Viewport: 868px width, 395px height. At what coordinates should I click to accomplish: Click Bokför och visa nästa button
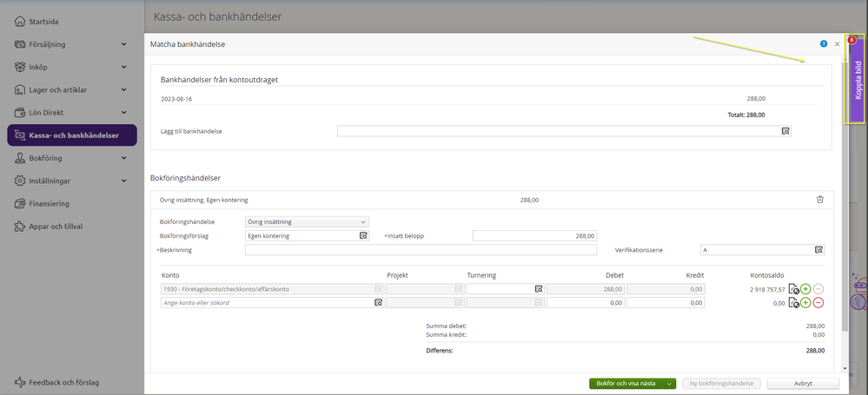click(x=626, y=383)
